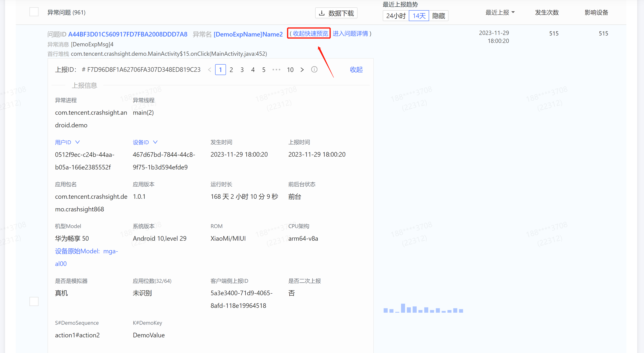This screenshot has width=644, height=353.
Task: Click run duration 168 天 2 小时 10 分 9 秒
Action: (x=244, y=197)
